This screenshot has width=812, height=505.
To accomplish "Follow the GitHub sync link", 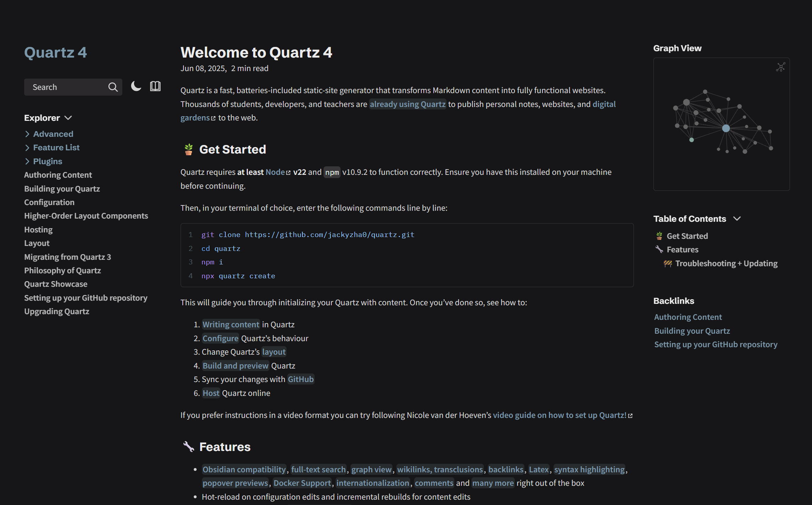I will pyautogui.click(x=301, y=379).
